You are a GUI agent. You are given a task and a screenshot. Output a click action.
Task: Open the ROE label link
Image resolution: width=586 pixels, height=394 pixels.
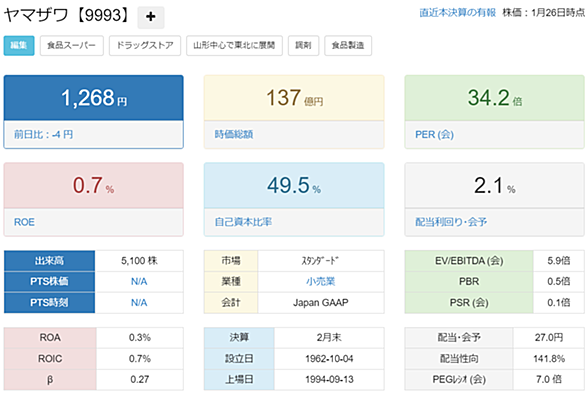click(x=24, y=222)
